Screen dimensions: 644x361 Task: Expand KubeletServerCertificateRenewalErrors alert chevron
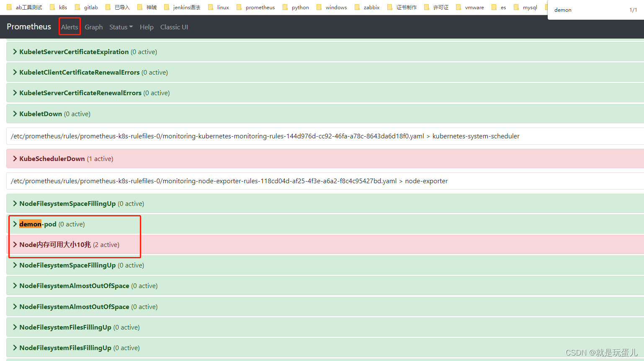[x=15, y=93]
